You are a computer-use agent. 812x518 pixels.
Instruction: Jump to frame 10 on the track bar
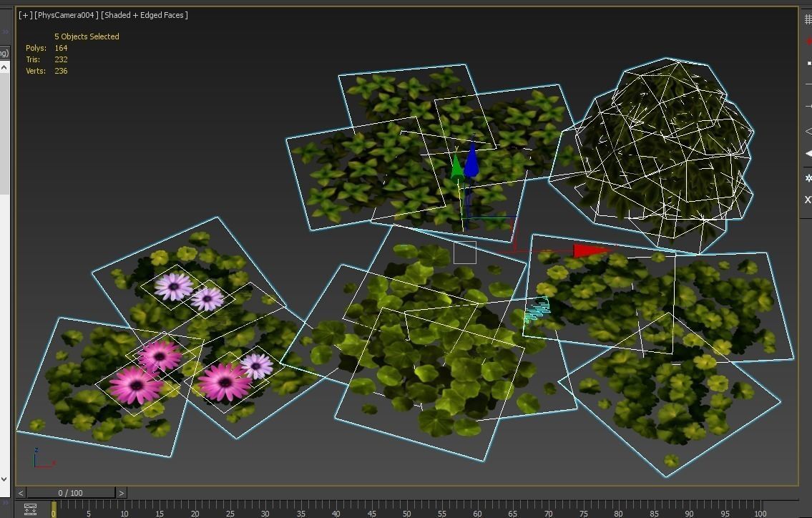[124, 513]
